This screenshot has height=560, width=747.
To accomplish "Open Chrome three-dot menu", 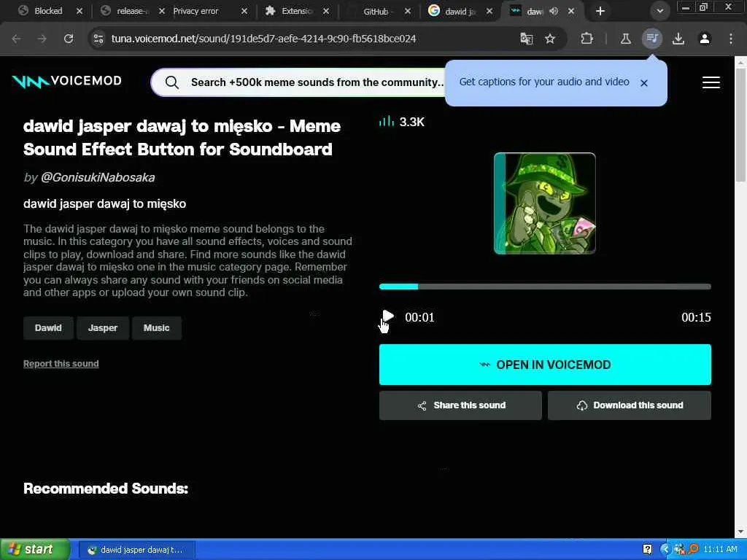I will tap(731, 39).
